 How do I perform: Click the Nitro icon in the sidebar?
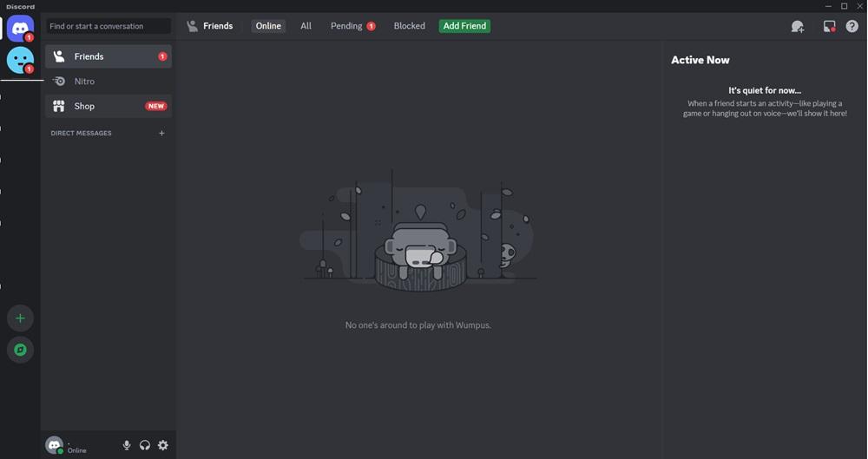[59, 82]
